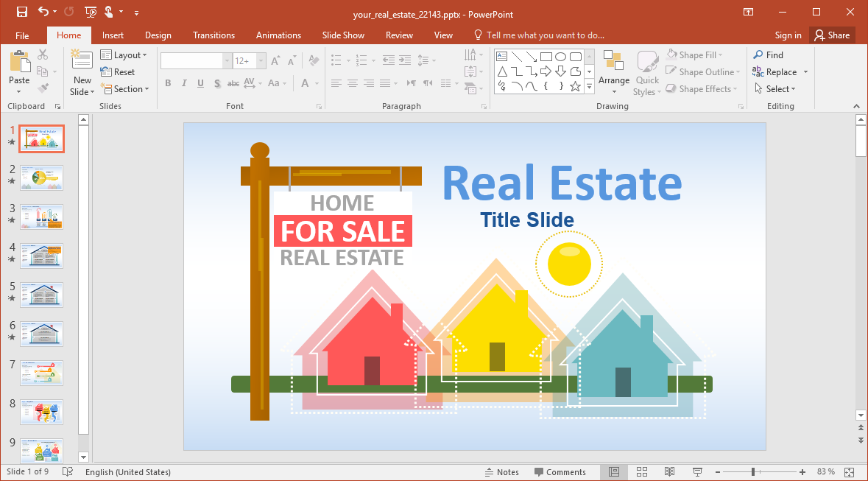This screenshot has width=868, height=481.
Task: Toggle Italic text formatting
Action: [x=184, y=83]
